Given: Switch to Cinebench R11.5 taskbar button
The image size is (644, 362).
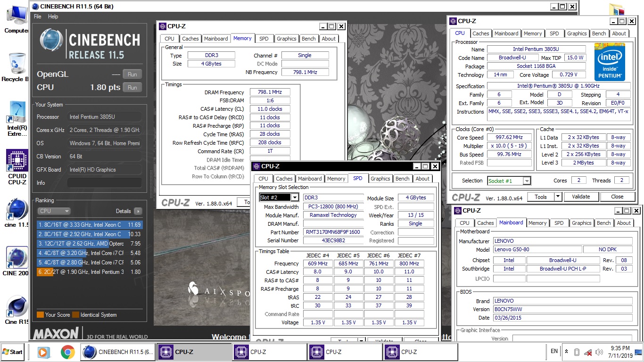Looking at the screenshot, I should click(118, 352).
